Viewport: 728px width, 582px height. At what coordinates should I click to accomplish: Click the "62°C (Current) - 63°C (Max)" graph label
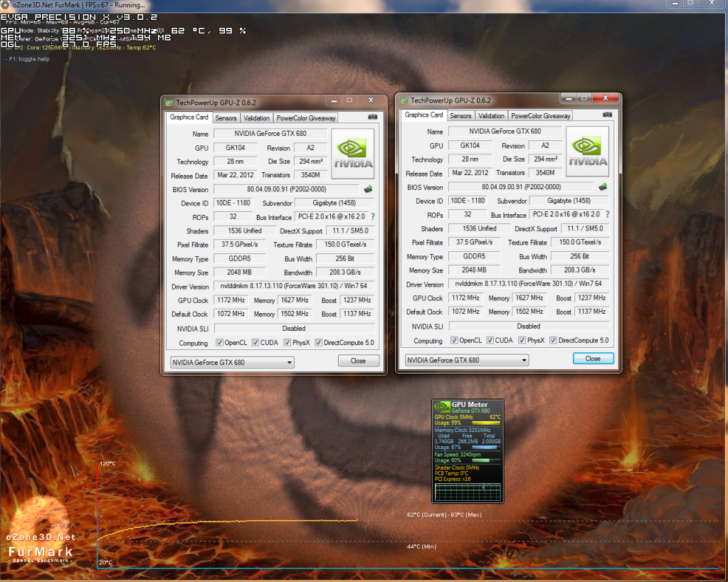[444, 514]
